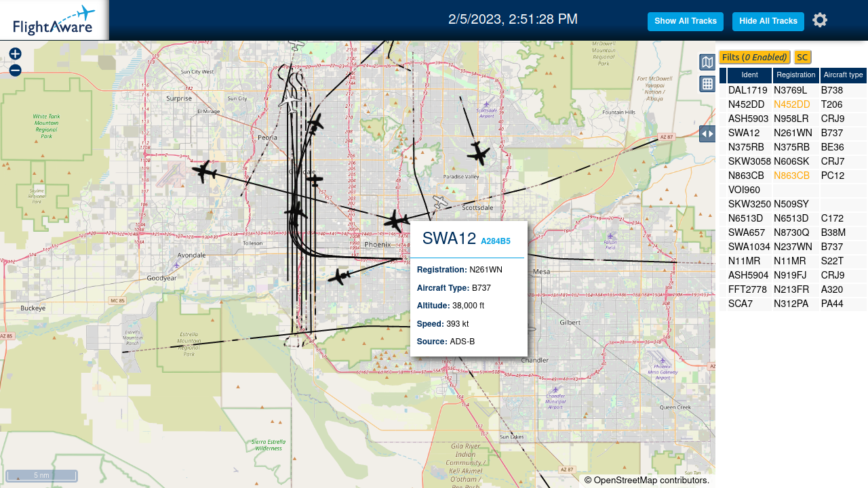
Task: Zoom in on the map
Action: (x=15, y=54)
